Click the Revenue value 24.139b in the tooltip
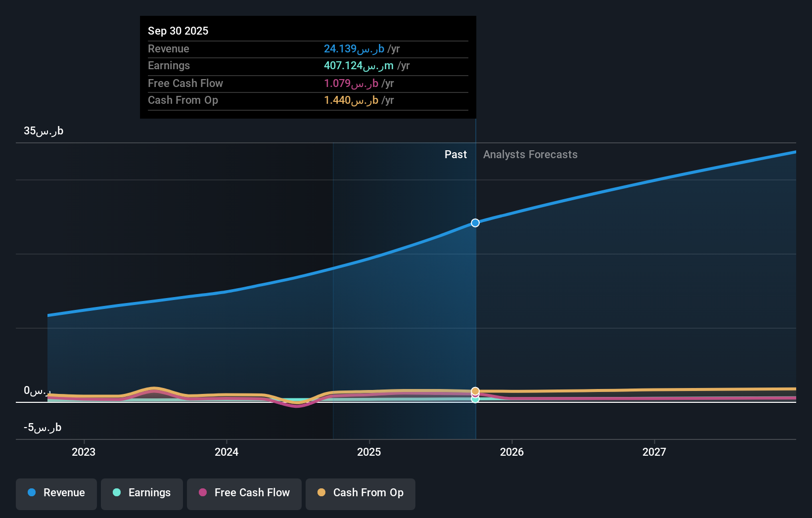 (x=353, y=48)
